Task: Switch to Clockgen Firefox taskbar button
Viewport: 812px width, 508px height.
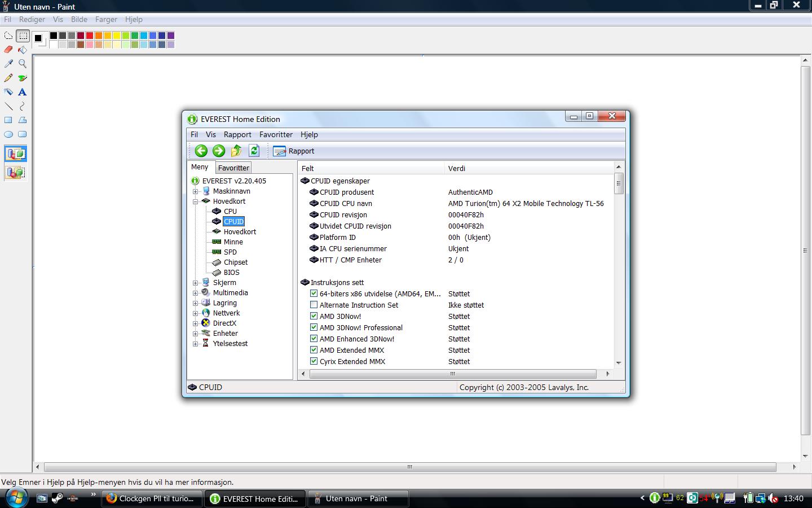Action: pyautogui.click(x=152, y=498)
